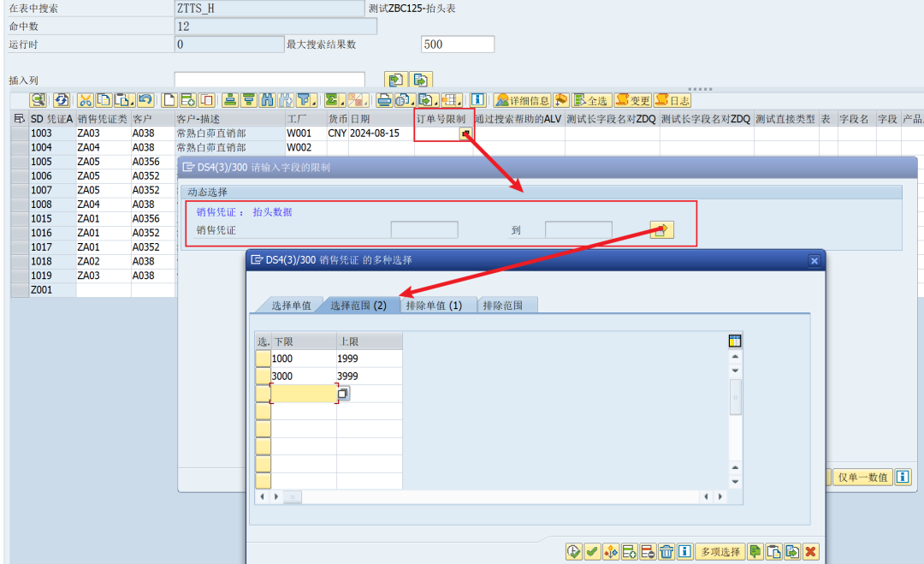Screen dimensions: 924x564
Task: Open the cell button under 订单号限制 column
Action: point(465,134)
